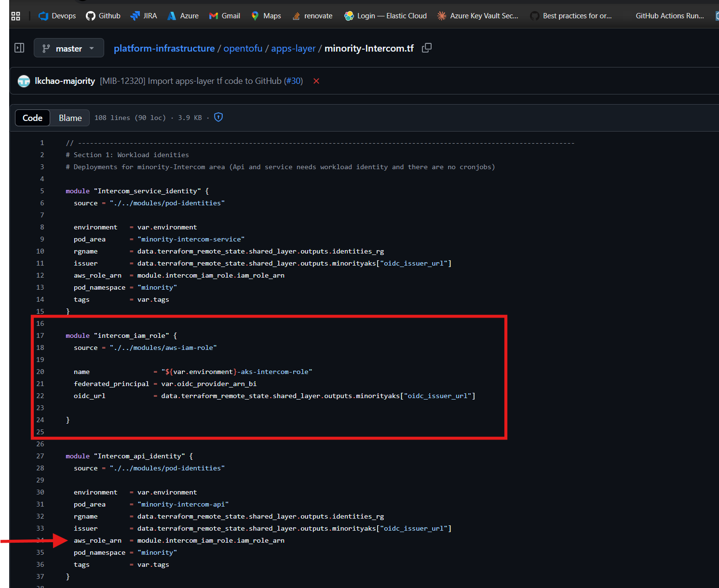Open the Devops bookmark
The image size is (719, 588).
pyautogui.click(x=57, y=16)
